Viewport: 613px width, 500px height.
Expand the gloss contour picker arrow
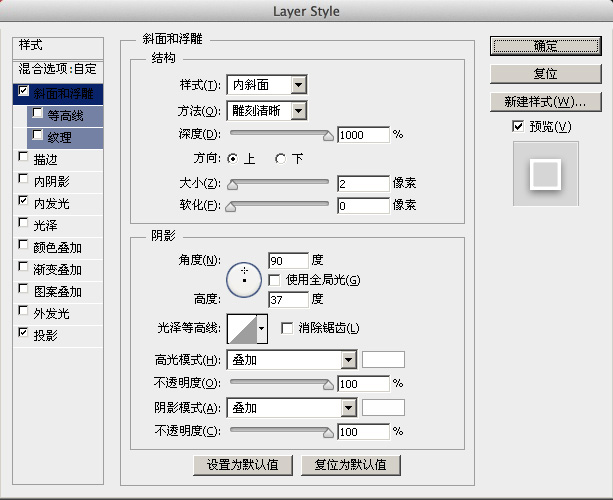262,329
